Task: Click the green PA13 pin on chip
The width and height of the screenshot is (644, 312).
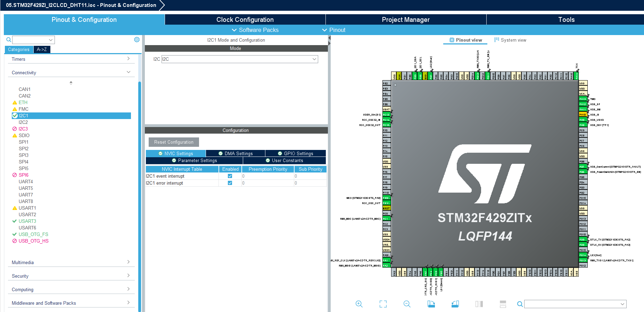Action: (x=583, y=99)
